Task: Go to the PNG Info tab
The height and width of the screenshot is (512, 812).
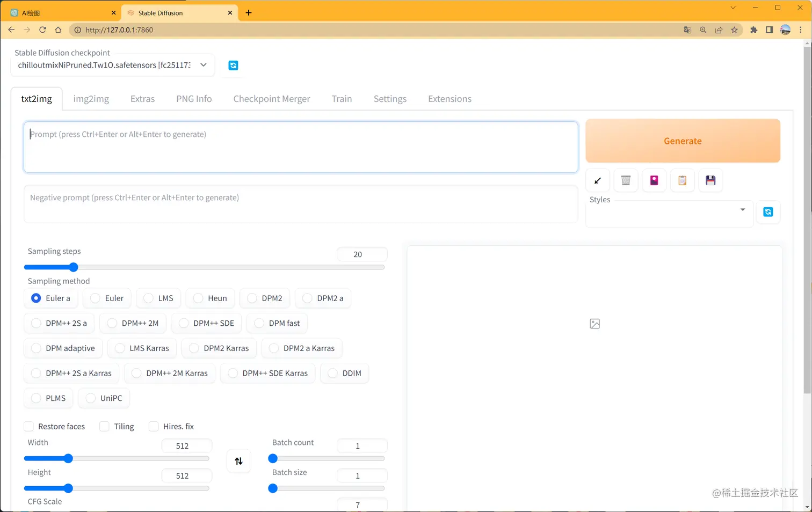Action: 194,99
